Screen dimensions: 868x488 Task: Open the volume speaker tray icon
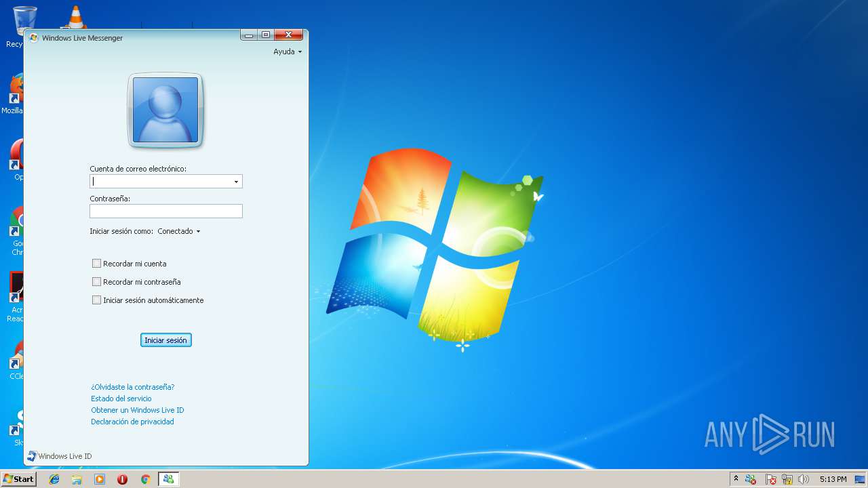click(x=804, y=479)
